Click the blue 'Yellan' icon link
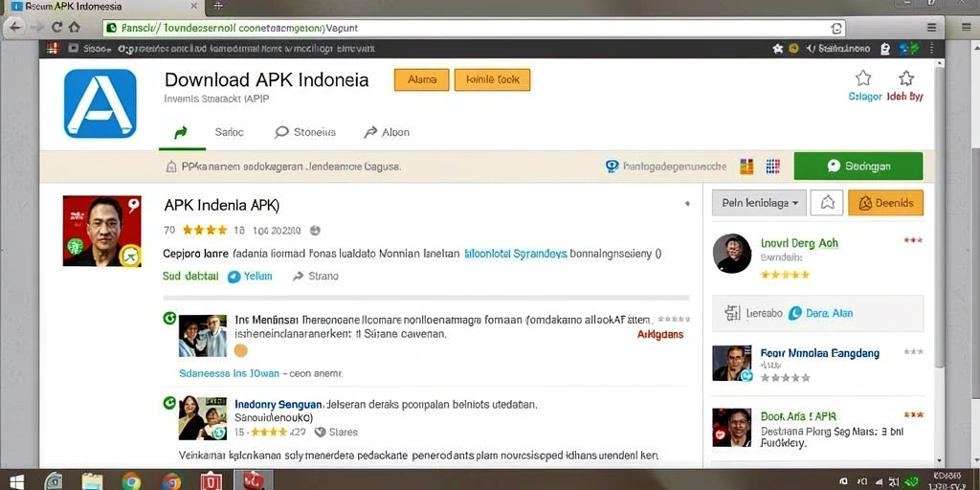The image size is (980, 490). (x=250, y=277)
